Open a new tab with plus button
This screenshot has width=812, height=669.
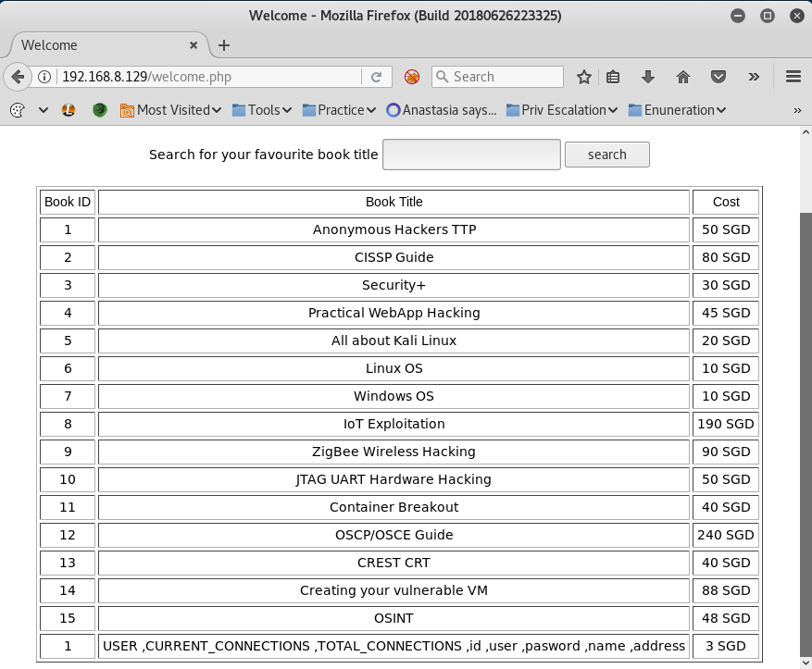coord(224,45)
